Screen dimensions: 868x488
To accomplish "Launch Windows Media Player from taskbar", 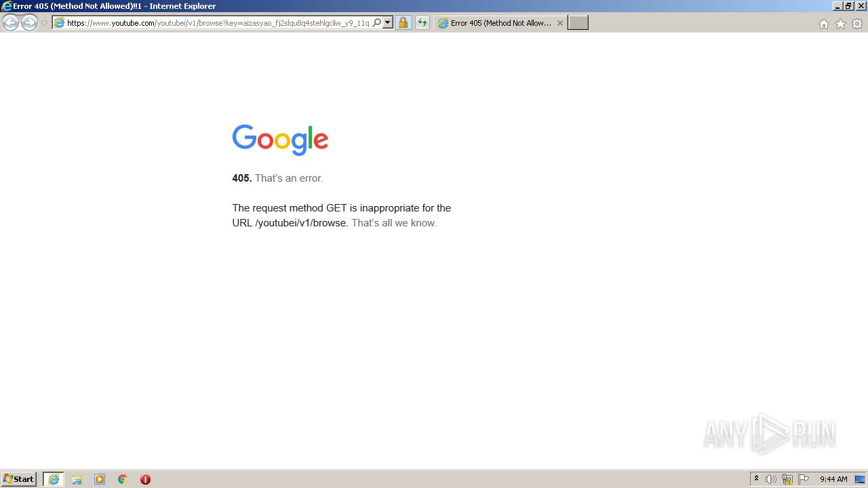I will 100,479.
